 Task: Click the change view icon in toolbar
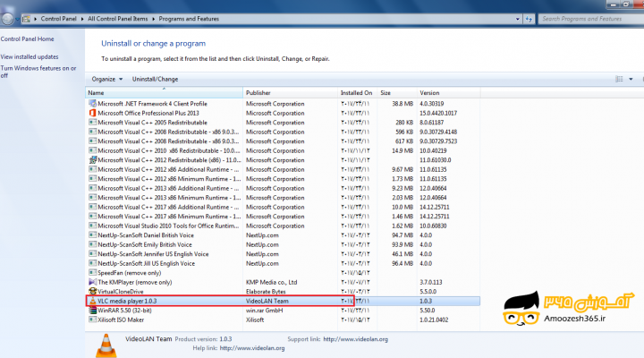[619, 79]
